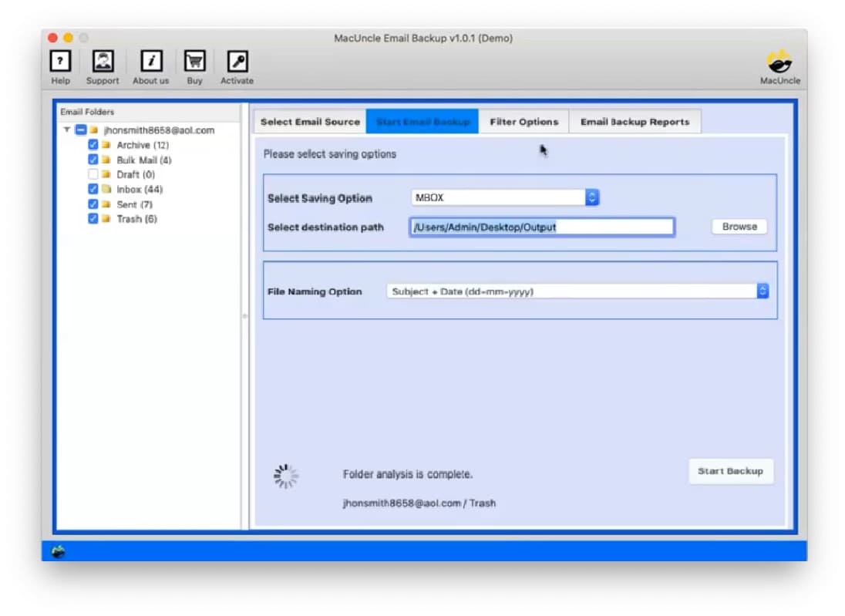Browse for a destination folder
The image size is (845, 616).
738,227
